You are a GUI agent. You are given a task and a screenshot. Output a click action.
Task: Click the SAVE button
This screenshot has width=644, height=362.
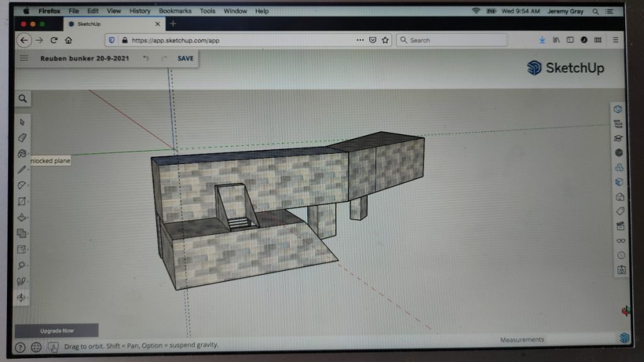186,58
